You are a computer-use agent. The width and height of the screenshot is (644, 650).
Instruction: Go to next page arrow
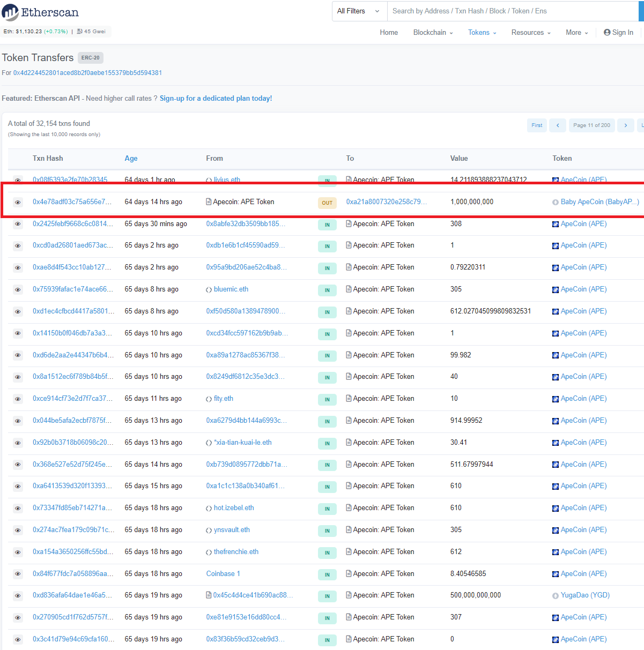click(625, 125)
